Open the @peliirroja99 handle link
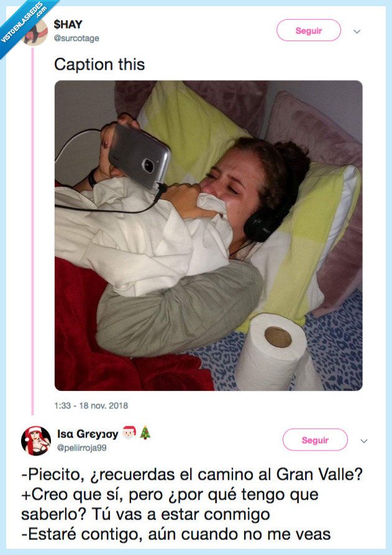 81,447
